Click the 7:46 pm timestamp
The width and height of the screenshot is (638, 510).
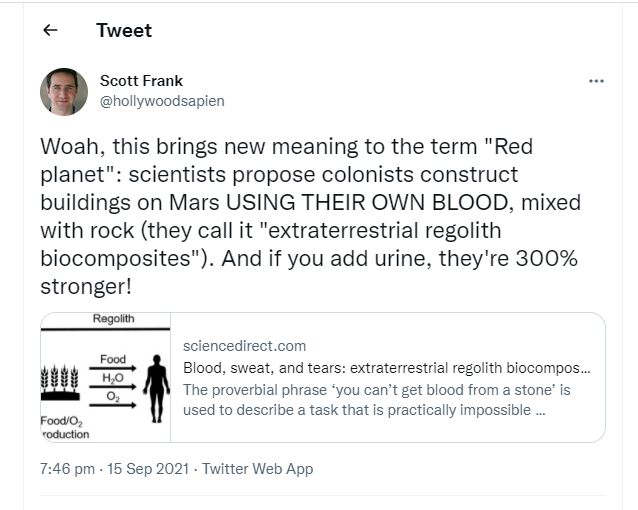[66, 468]
